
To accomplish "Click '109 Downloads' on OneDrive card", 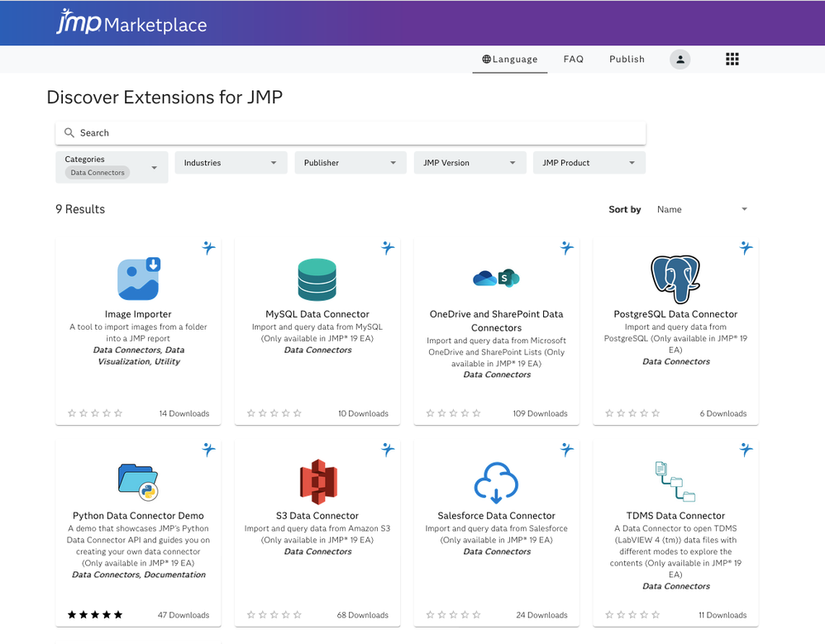I will 541,413.
